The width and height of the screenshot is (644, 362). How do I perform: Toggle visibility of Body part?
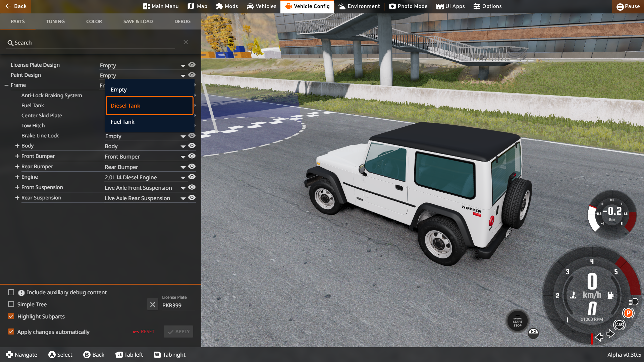point(192,145)
